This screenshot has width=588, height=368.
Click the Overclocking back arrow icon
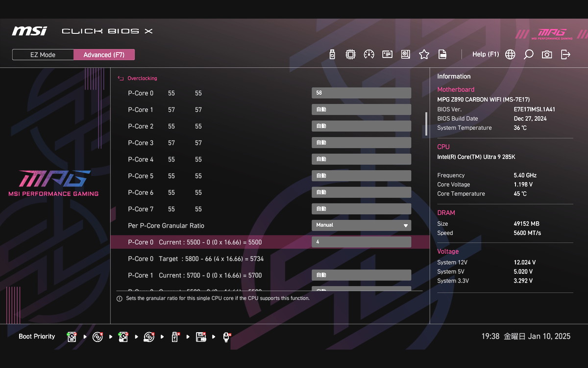click(x=121, y=78)
